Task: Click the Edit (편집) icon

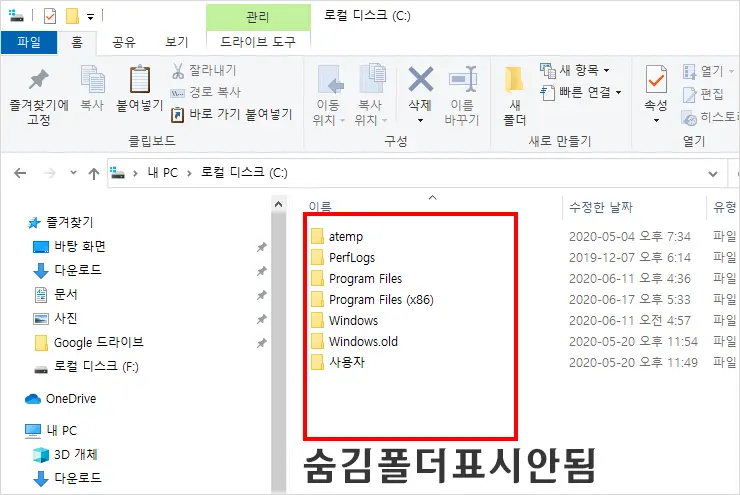Action: coord(689,94)
